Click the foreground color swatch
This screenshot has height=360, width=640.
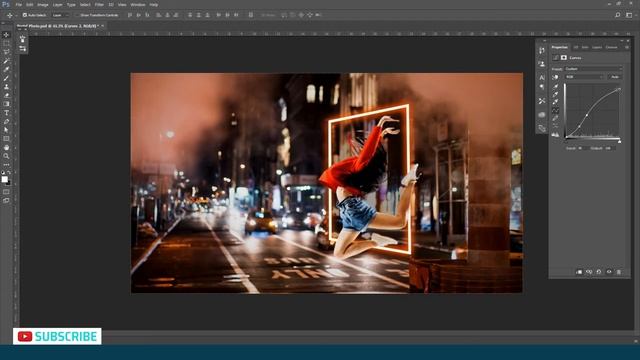pyautogui.click(x=4, y=179)
